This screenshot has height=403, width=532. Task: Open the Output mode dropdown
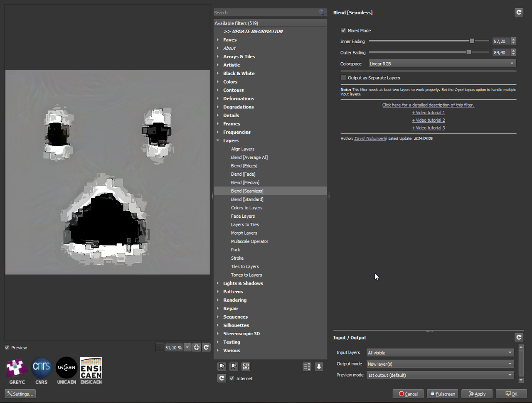coord(440,364)
